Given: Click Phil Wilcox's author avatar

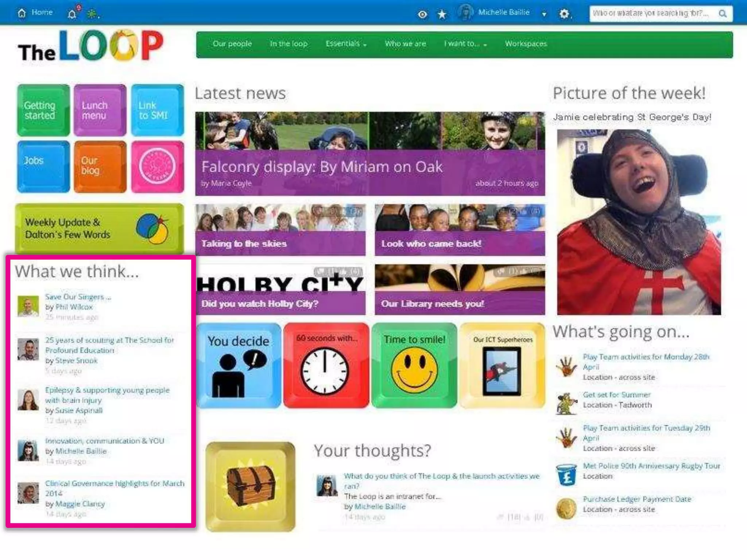Looking at the screenshot, I should click(x=28, y=306).
